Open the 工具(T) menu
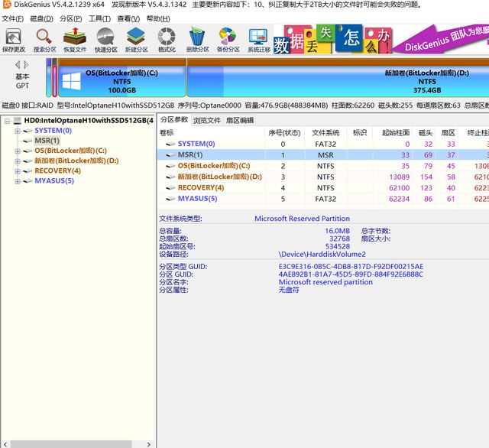 point(98,18)
